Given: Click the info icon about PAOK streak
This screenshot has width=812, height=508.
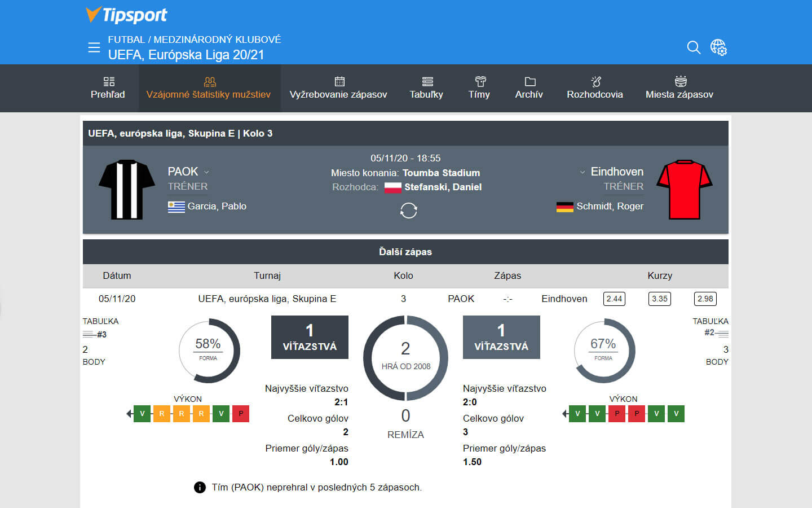Looking at the screenshot, I should [x=200, y=487].
